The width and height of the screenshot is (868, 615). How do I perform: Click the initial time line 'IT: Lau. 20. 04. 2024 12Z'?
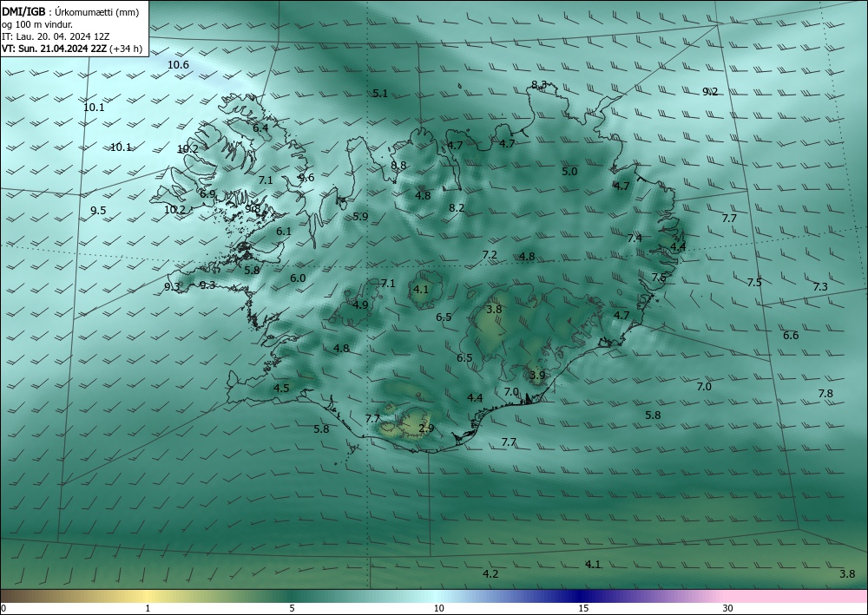pyautogui.click(x=56, y=36)
